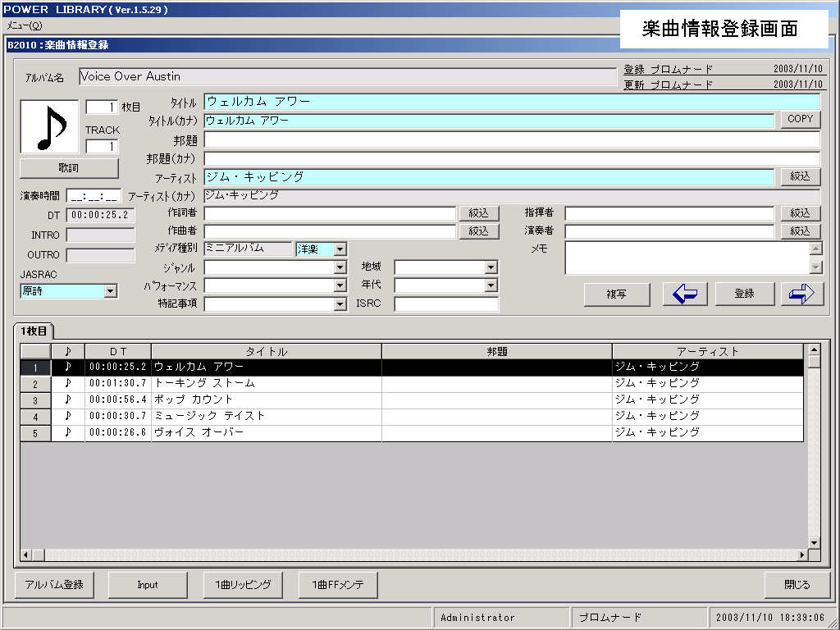Select the ポップ カウント track row

tap(412, 399)
